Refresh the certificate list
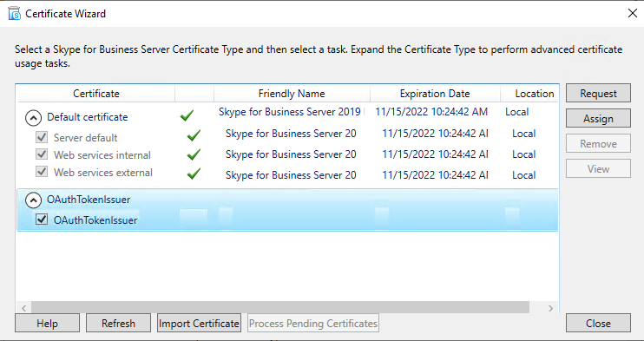The width and height of the screenshot is (644, 341). (118, 323)
